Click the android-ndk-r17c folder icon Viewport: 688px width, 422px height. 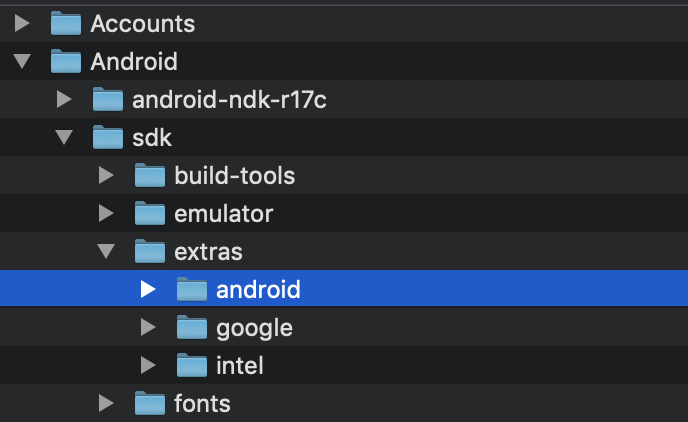(x=107, y=99)
